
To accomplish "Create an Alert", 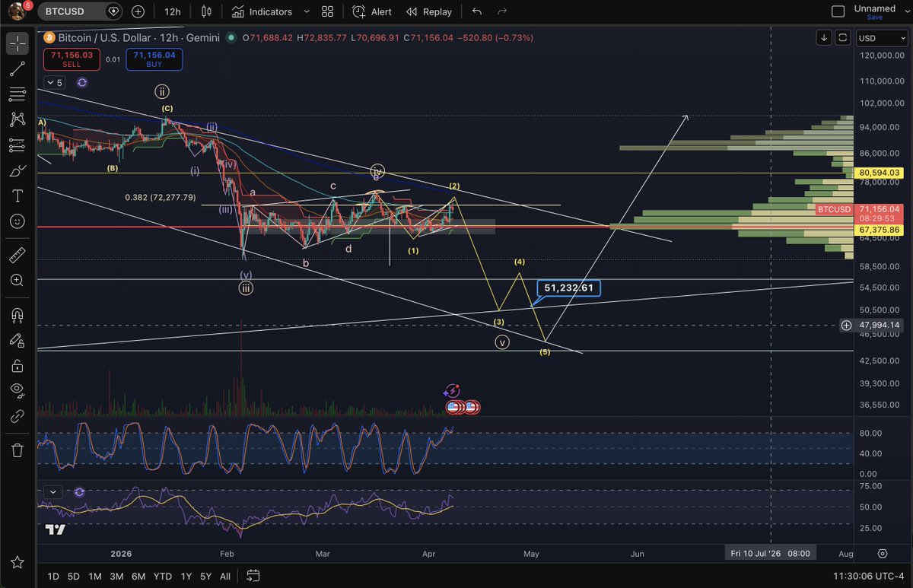I will point(373,11).
